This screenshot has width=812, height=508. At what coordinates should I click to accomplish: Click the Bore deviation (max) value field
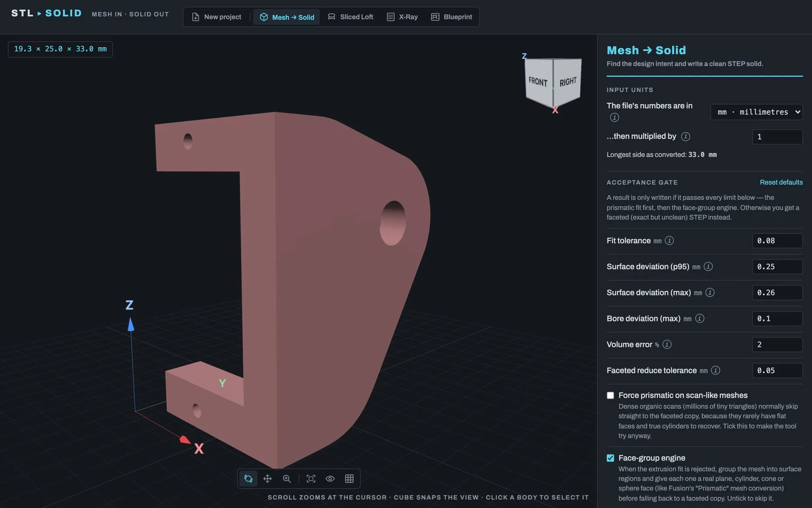pos(777,319)
